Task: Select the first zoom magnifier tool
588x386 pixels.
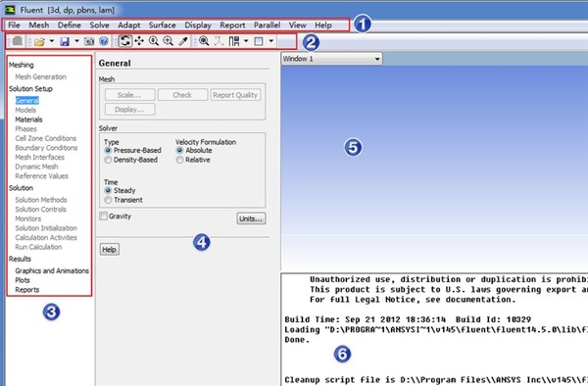Action: click(154, 41)
